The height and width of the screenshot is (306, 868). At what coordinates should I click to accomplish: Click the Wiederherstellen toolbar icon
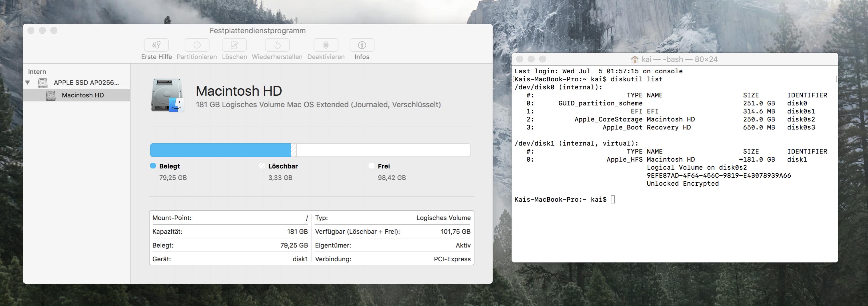(x=277, y=45)
